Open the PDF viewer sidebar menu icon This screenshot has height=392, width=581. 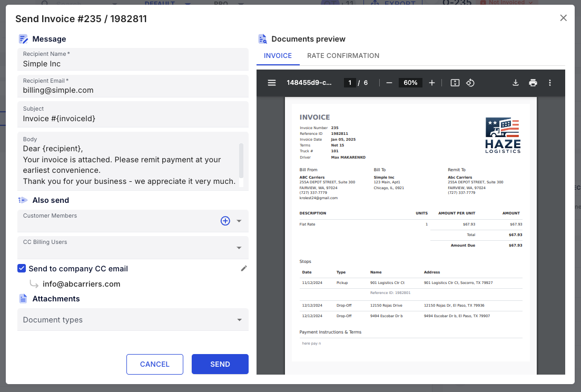click(x=272, y=83)
